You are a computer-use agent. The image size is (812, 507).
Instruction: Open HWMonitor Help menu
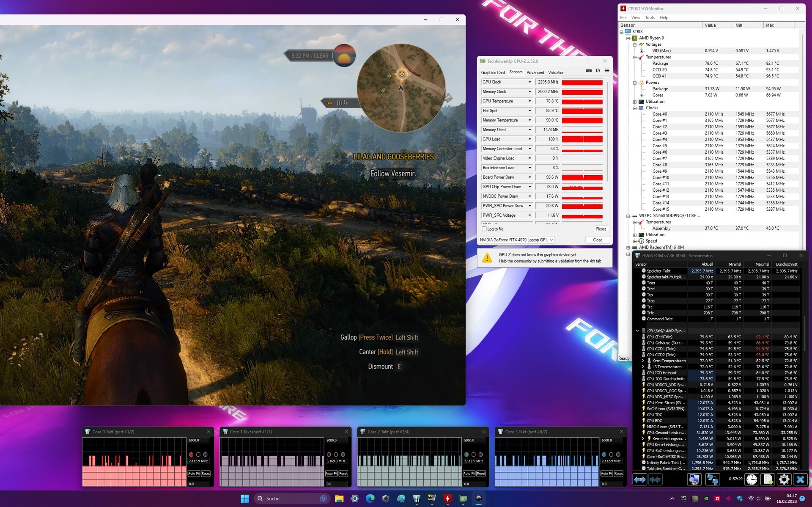pyautogui.click(x=664, y=18)
